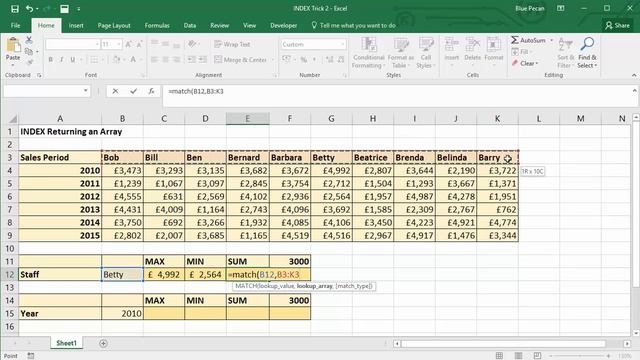The width and height of the screenshot is (640, 360).
Task: Switch to the Developer tab
Action: click(283, 25)
